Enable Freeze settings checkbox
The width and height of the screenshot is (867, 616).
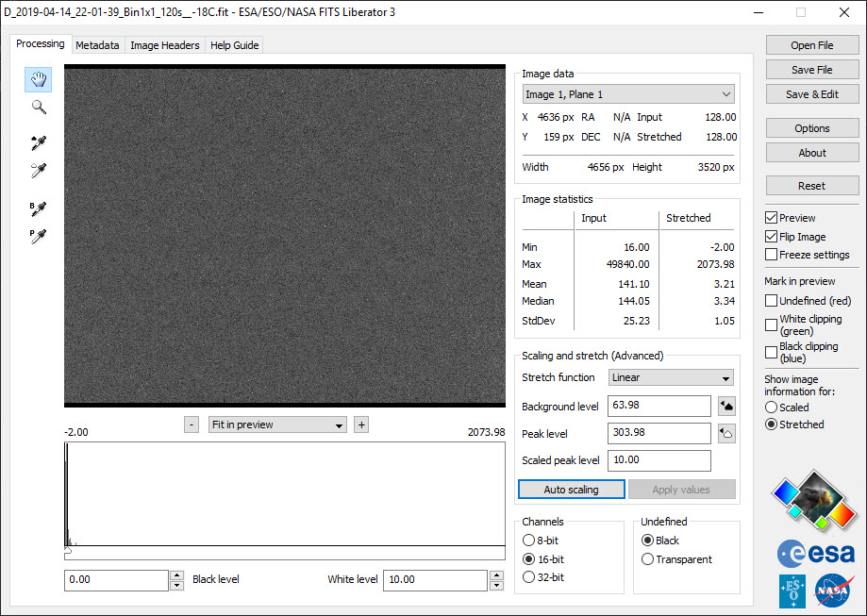coord(772,255)
